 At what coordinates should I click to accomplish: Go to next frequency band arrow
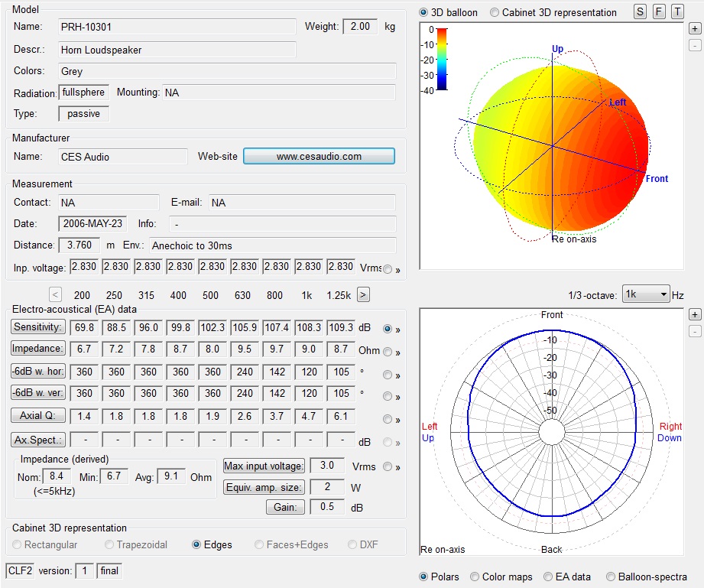click(x=364, y=294)
